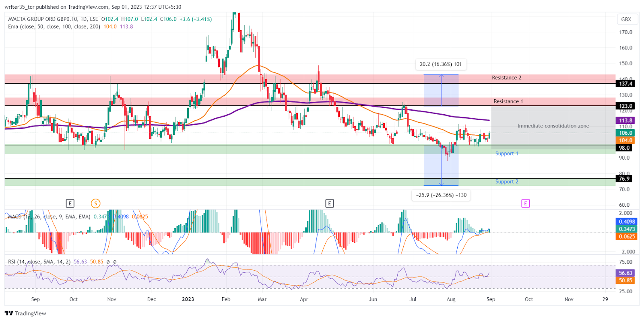Viewport: 644px width, 321px height.
Task: Select the RSI indicator legend
Action: (39, 262)
